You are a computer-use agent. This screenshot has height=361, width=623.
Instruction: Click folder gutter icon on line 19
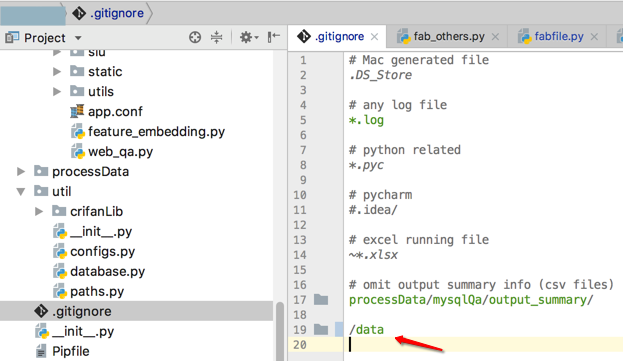click(321, 329)
